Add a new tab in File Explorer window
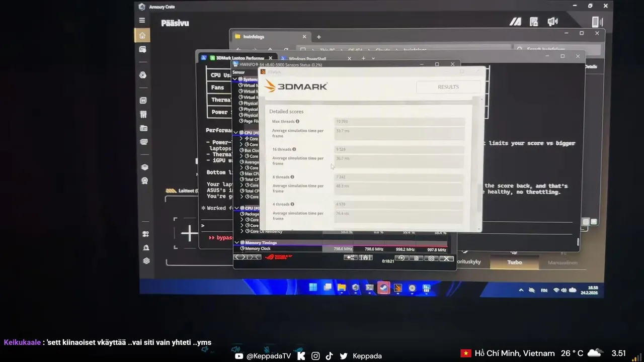The width and height of the screenshot is (644, 362). coord(318,37)
